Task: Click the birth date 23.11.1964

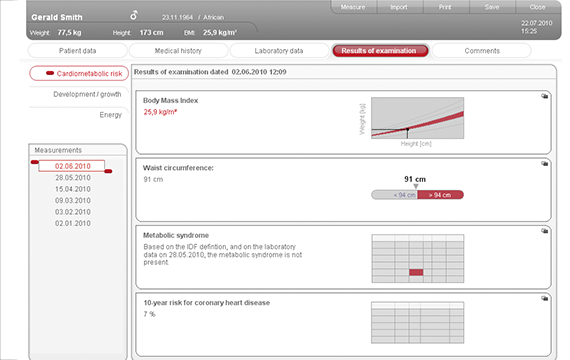Action: click(x=177, y=17)
